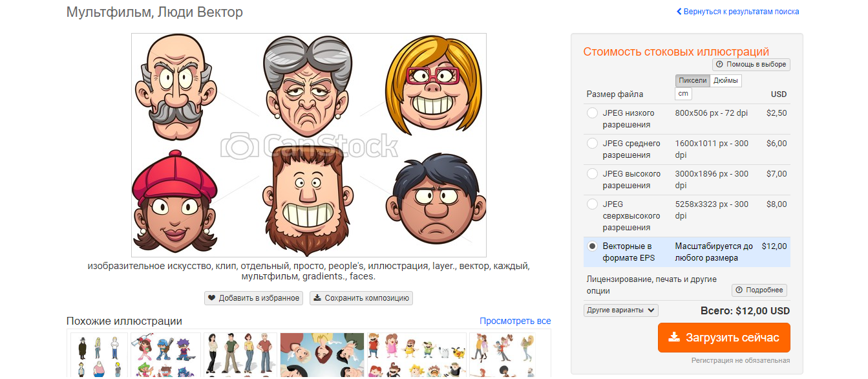Open the 'Другие варианты' dropdown
Viewport: 868px width, 379px height.
point(620,310)
